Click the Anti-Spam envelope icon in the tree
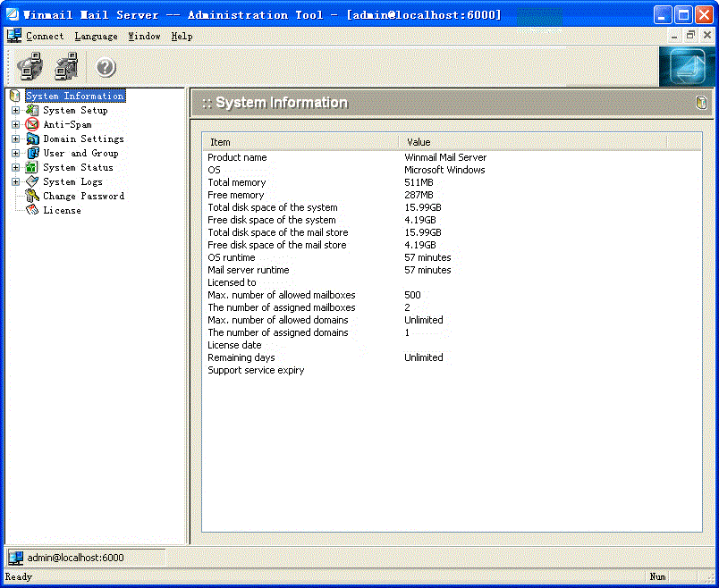719x588 pixels. (x=32, y=125)
